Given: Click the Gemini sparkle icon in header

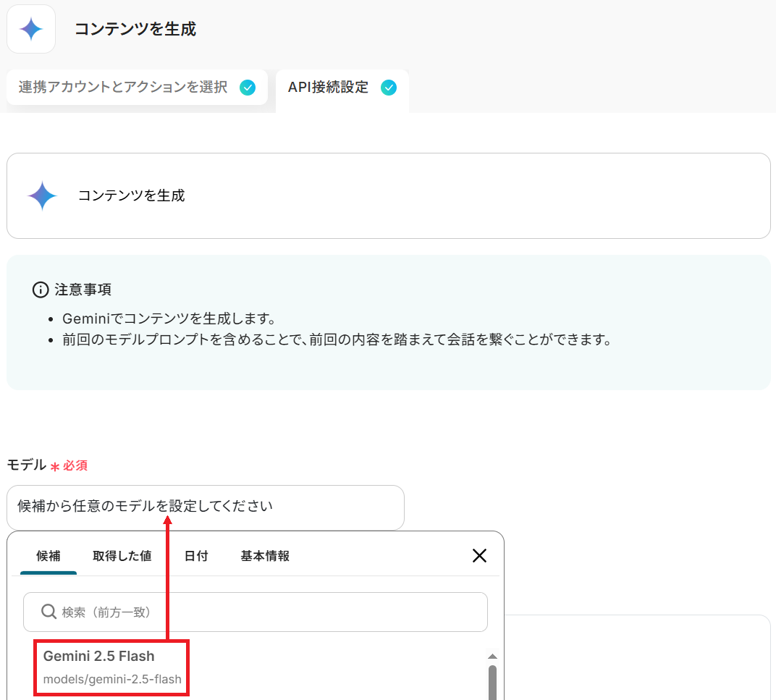Looking at the screenshot, I should 31,29.
